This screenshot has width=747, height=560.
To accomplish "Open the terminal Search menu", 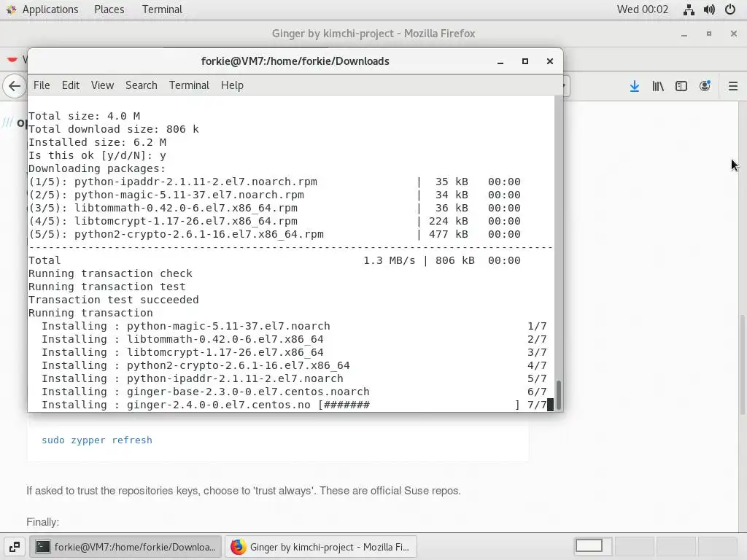I will point(142,85).
